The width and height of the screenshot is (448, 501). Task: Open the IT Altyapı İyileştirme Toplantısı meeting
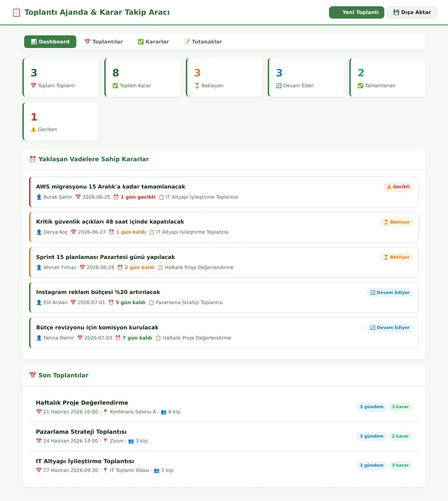[x=224, y=466]
